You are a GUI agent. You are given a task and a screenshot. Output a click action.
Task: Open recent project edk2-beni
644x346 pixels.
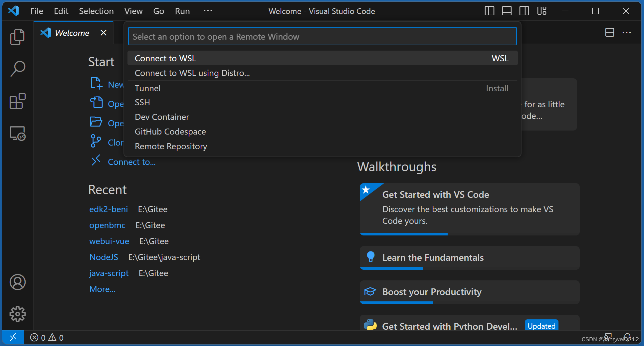click(x=108, y=209)
